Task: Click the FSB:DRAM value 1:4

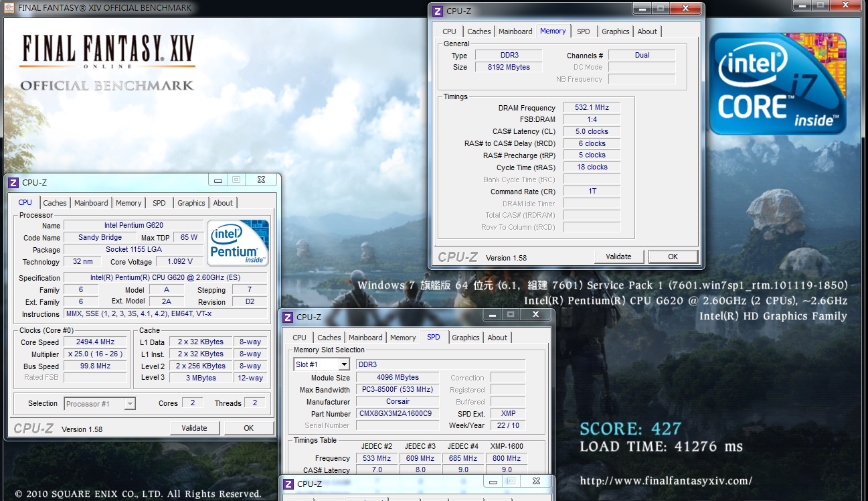Action: (x=592, y=120)
